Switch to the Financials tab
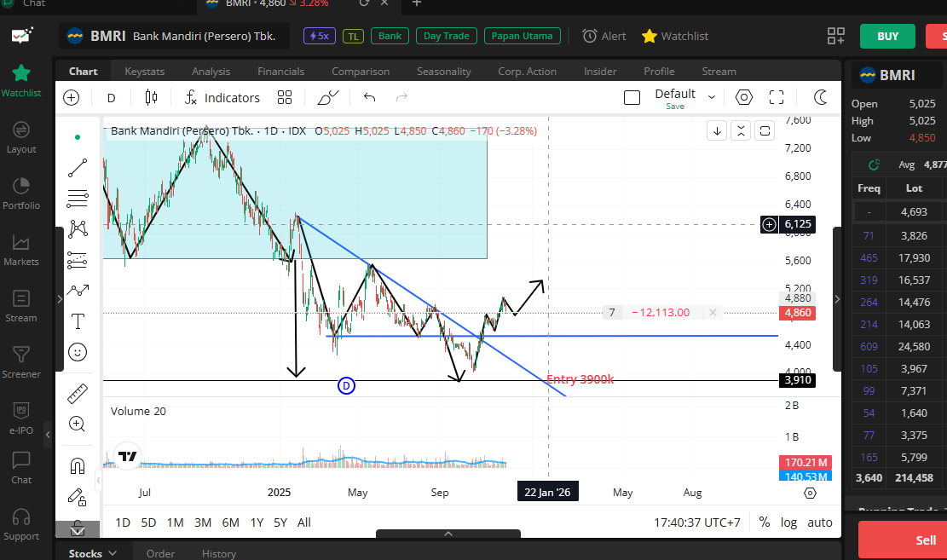 coord(280,72)
